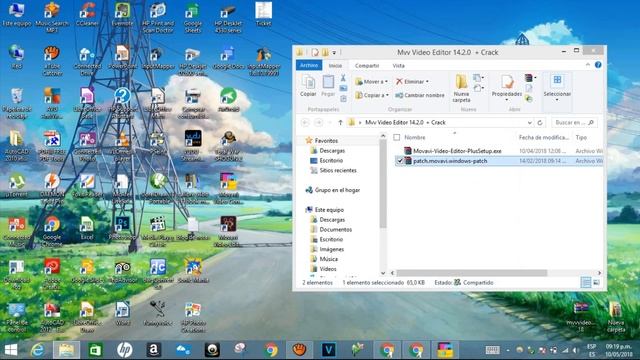Open Explorer help question mark icon

tap(598, 65)
